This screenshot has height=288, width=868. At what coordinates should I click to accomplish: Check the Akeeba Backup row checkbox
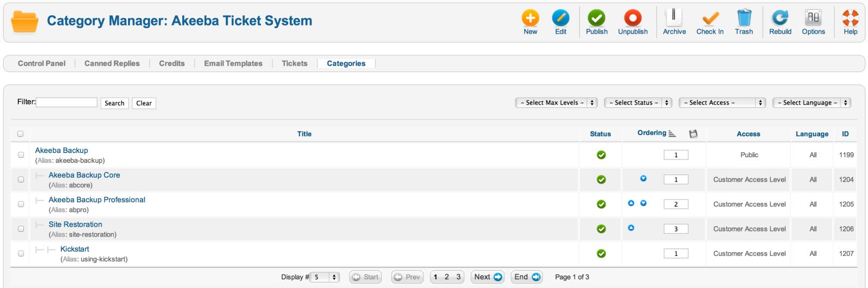click(x=21, y=155)
